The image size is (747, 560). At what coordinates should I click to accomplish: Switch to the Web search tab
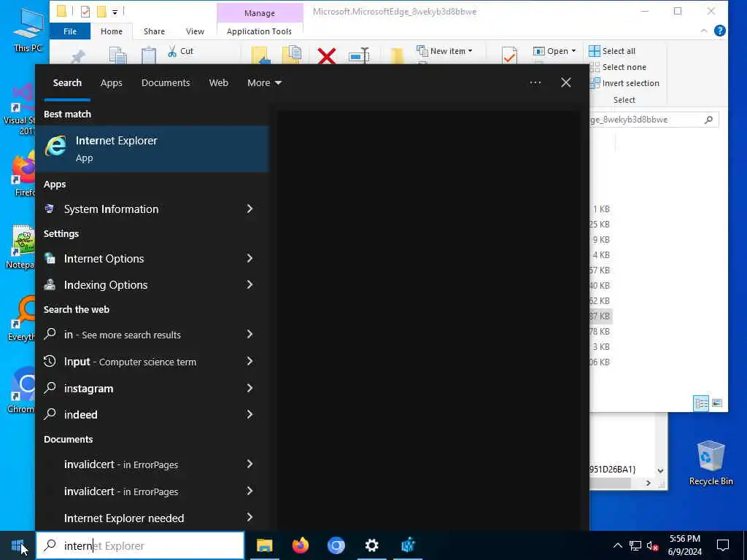click(x=219, y=83)
